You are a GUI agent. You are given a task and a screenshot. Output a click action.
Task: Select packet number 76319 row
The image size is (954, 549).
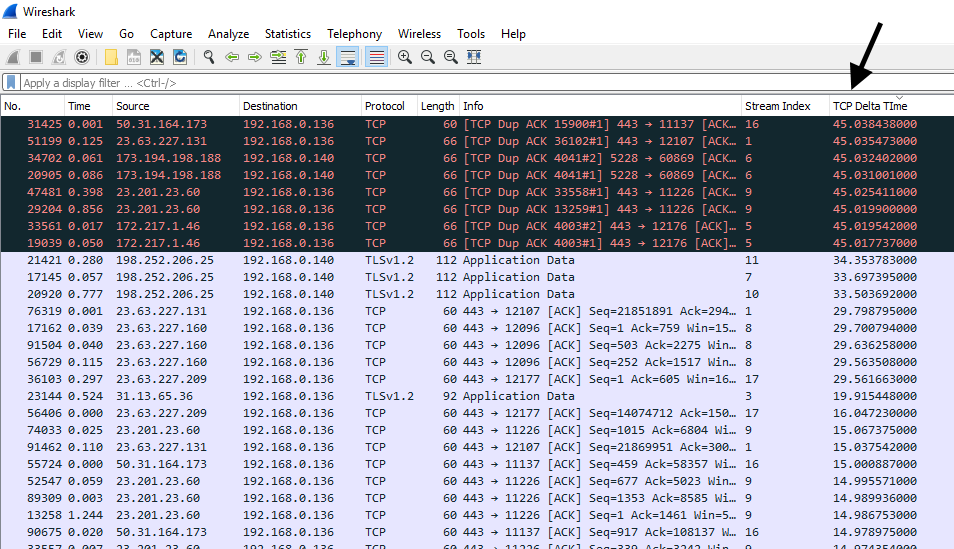pos(477,312)
